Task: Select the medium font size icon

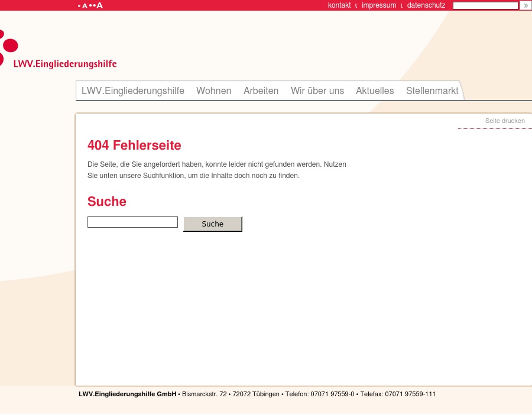Action: click(91, 5)
